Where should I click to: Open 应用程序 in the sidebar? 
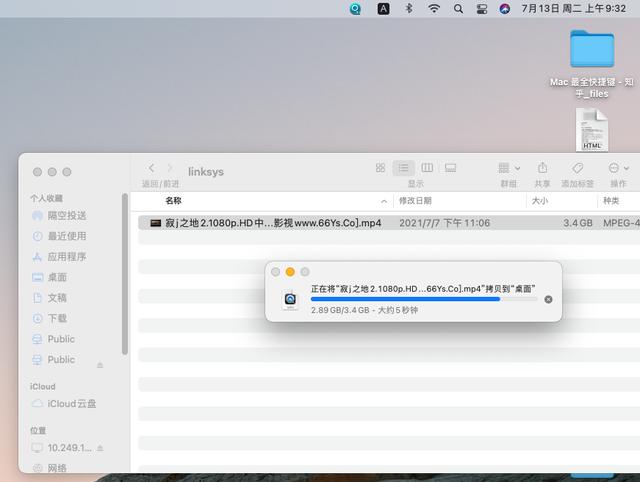pos(67,257)
